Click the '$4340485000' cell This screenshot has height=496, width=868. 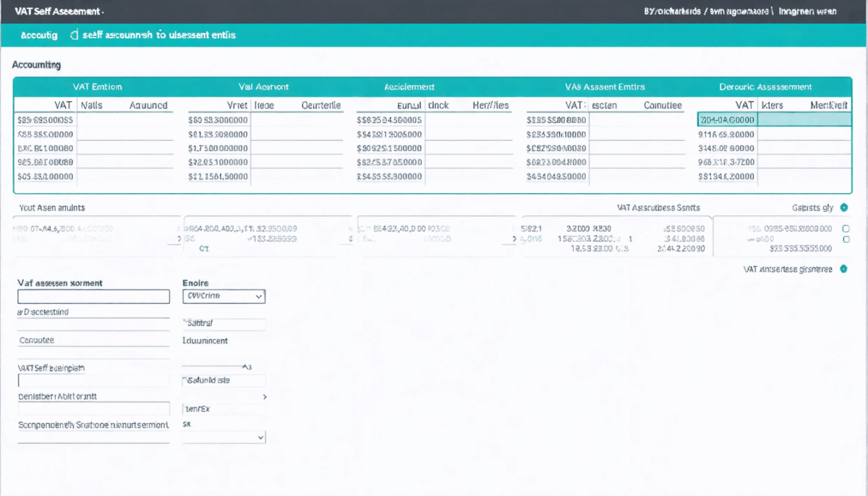tap(556, 176)
